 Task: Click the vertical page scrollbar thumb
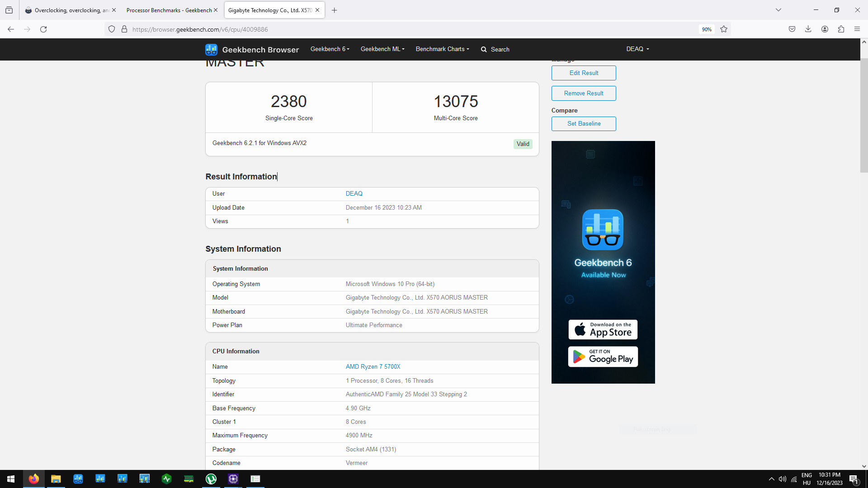[x=864, y=115]
